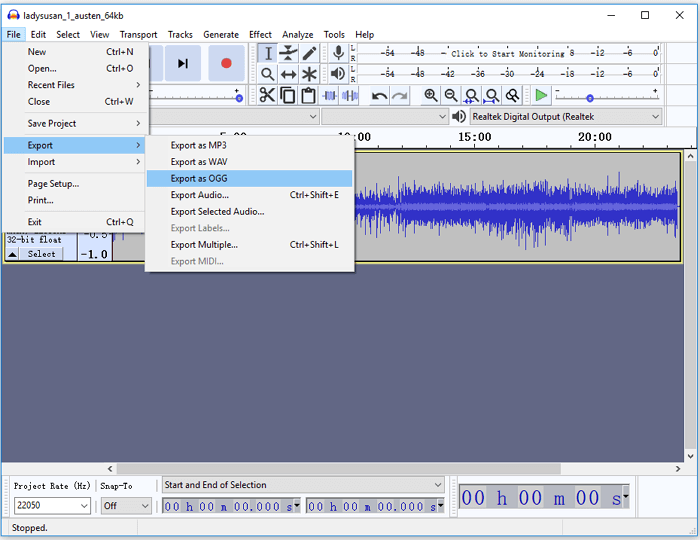
Task: Activate the Multi-Tool asterisk mode
Action: [310, 74]
